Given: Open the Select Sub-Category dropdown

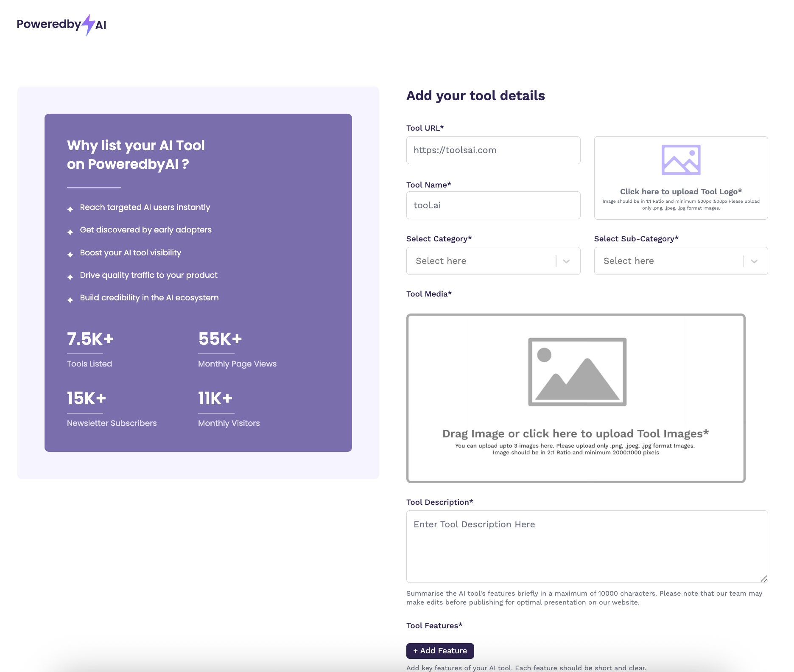Looking at the screenshot, I should tap(681, 261).
